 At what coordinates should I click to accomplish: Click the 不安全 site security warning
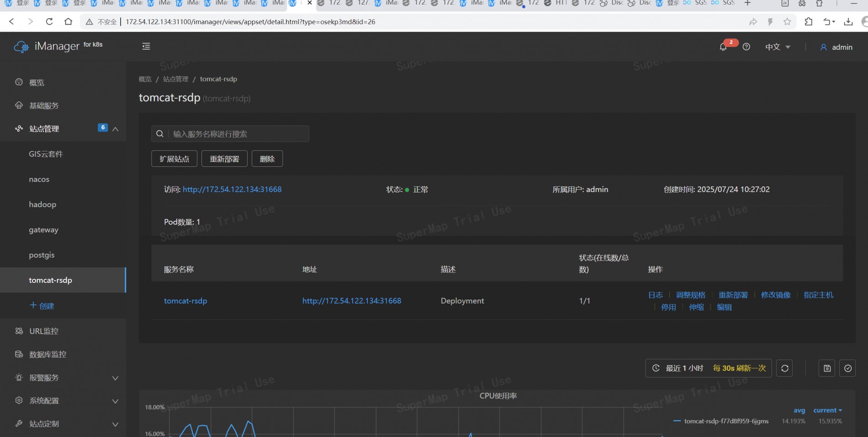click(101, 21)
